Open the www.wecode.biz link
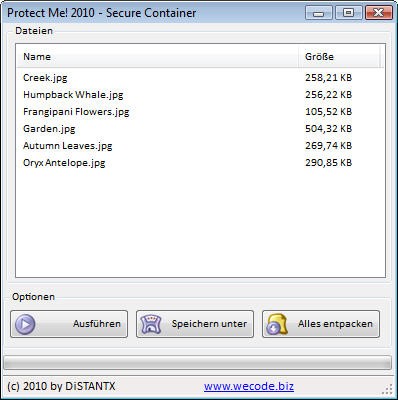 tap(249, 386)
